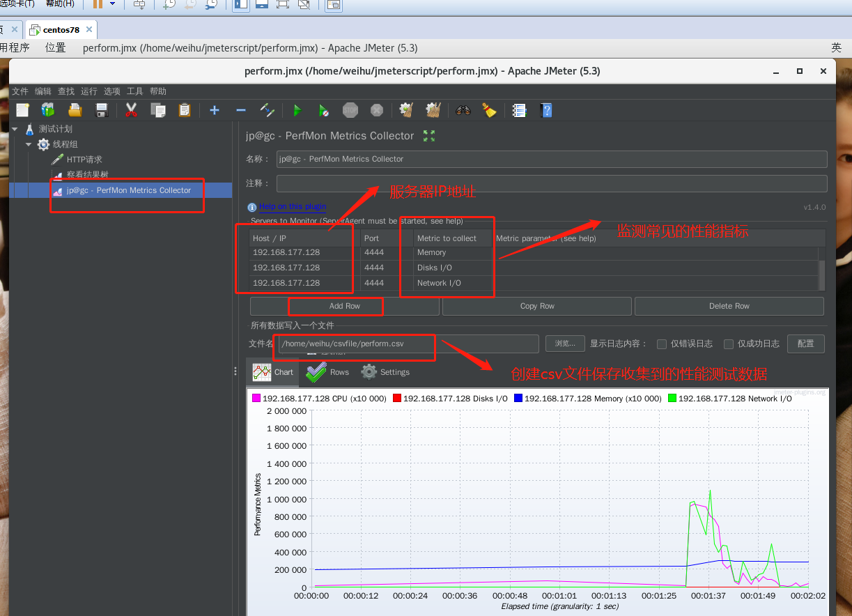The width and height of the screenshot is (852, 616).
Task: Click the Stop test icon
Action: click(x=350, y=110)
